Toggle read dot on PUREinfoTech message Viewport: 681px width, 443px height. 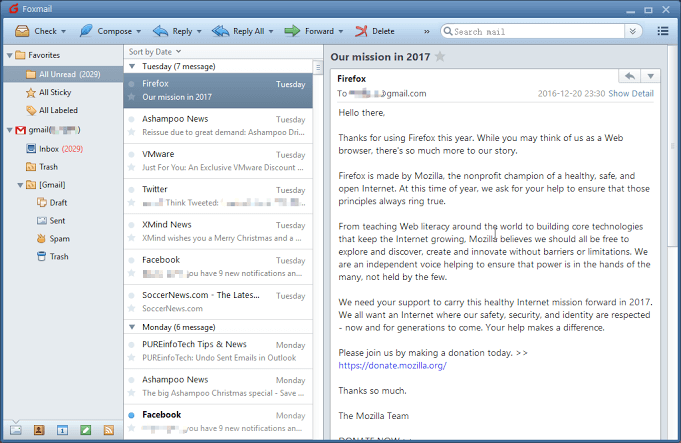click(131, 345)
